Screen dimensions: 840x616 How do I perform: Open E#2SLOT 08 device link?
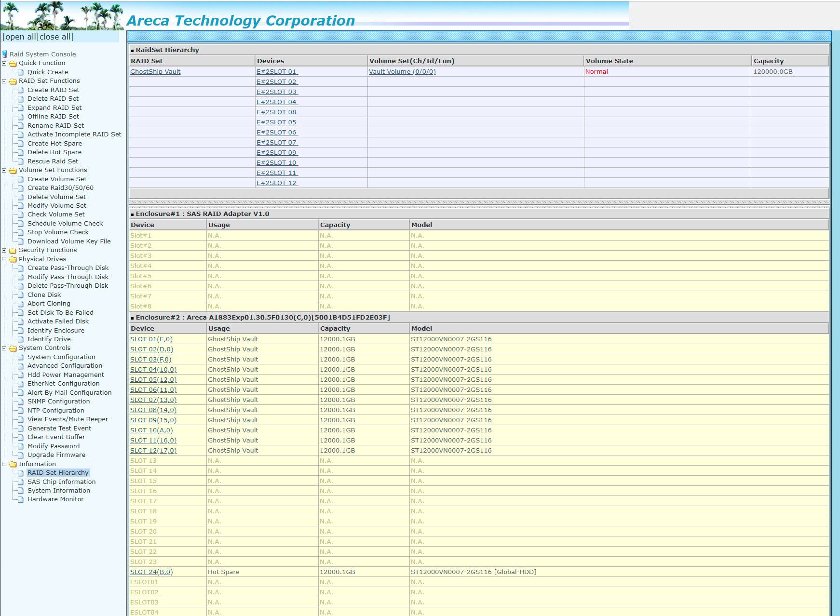coord(277,112)
